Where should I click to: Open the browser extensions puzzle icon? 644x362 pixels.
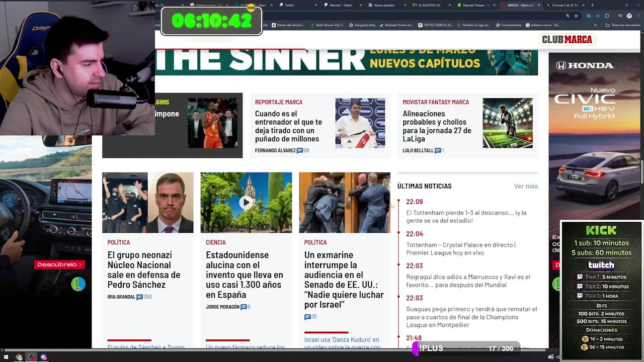pyautogui.click(x=607, y=16)
